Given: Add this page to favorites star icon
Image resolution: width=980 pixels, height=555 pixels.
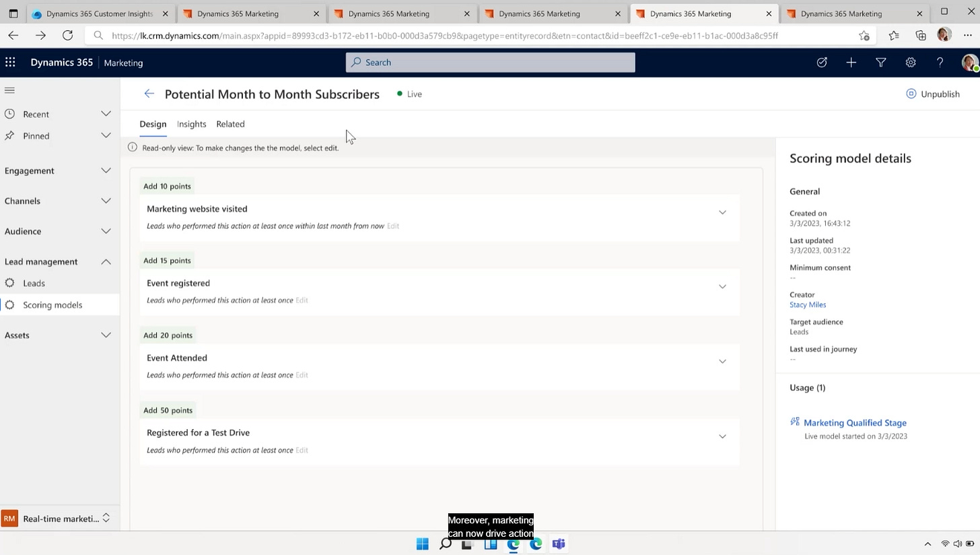Looking at the screenshot, I should [x=864, y=36].
